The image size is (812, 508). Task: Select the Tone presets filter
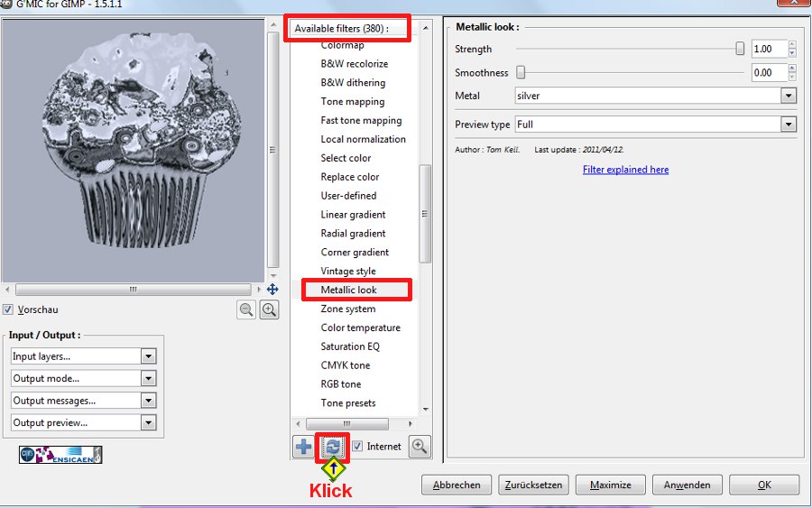pos(348,402)
